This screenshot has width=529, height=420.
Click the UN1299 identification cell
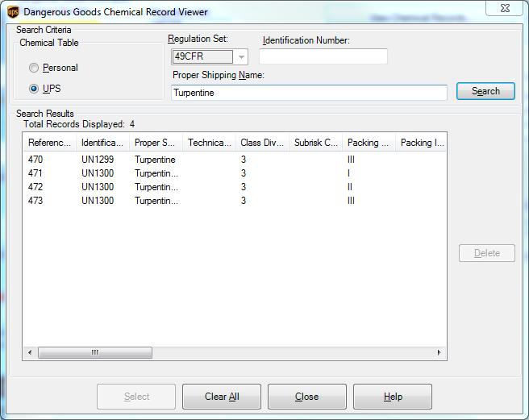[98, 160]
